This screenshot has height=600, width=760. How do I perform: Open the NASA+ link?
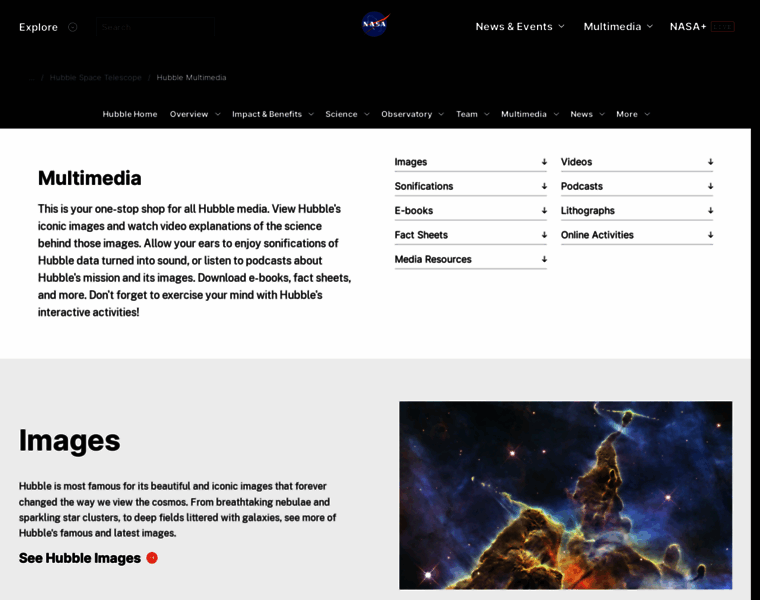688,27
